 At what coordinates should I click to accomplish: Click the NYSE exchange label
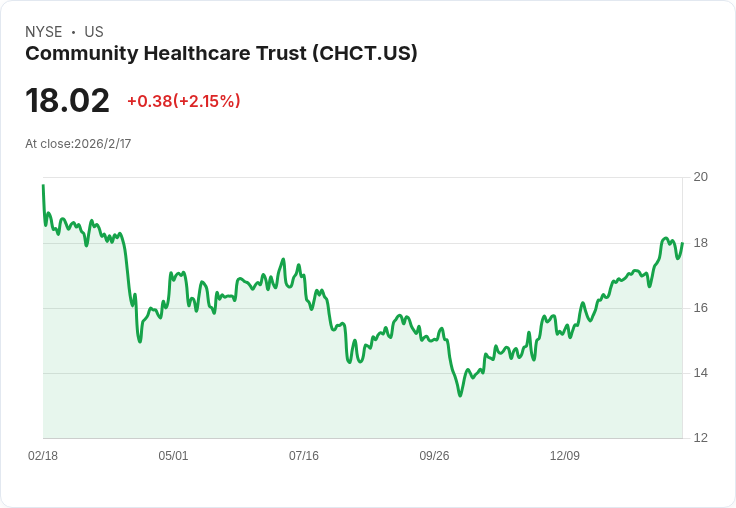point(44,32)
